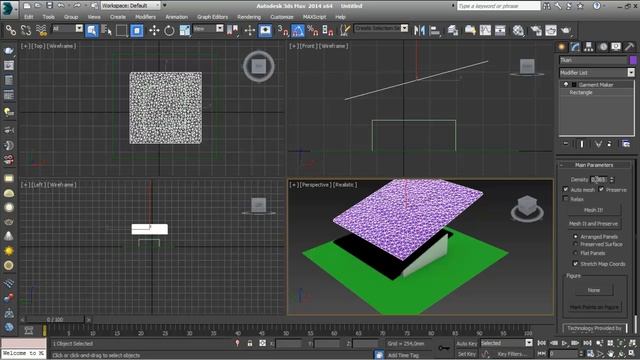Open the Material Editor icon

point(518,31)
